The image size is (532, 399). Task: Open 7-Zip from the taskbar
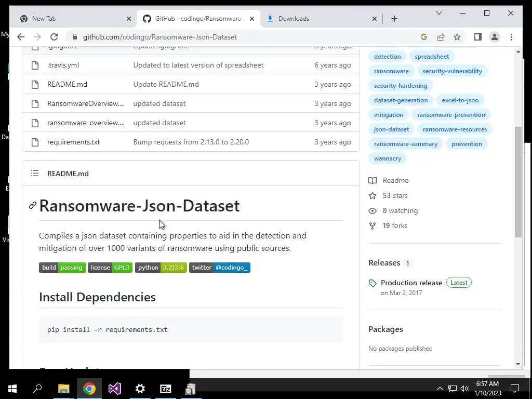[x=166, y=389]
